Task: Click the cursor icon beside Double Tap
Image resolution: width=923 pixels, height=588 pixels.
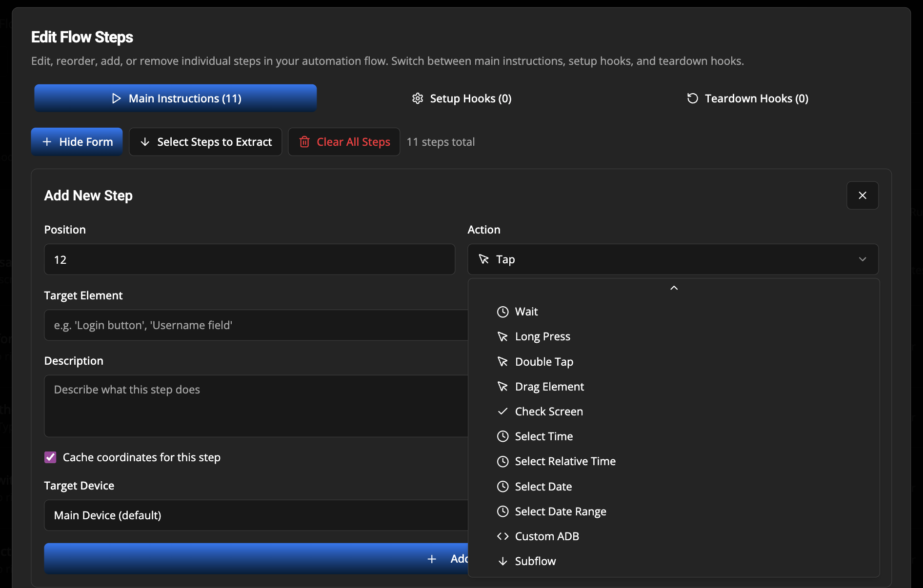Action: pos(502,362)
